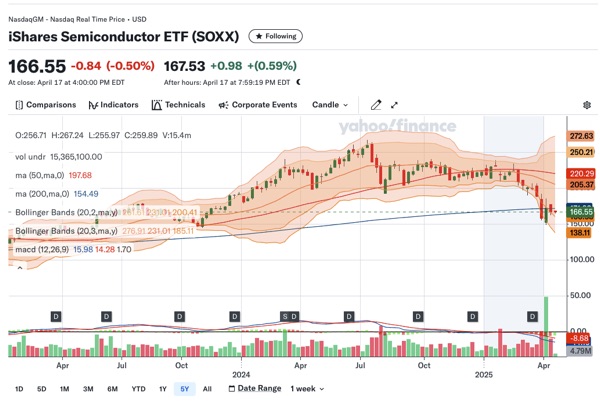Viewport: 600px width, 402px height.
Task: Open the Candle chart type dropdown
Action: pos(330,104)
